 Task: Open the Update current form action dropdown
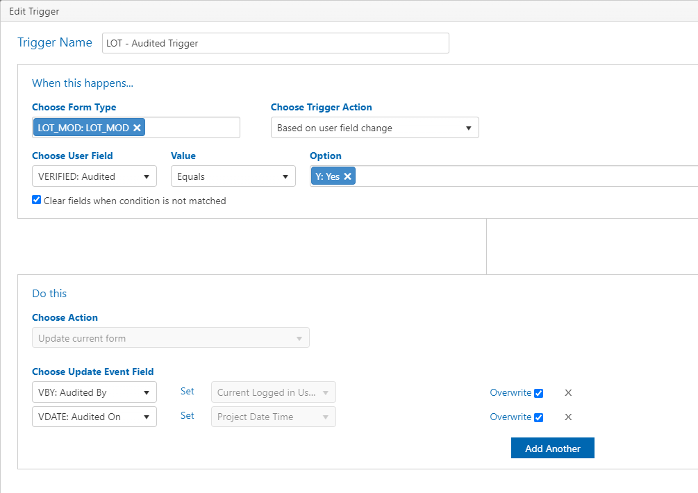pos(171,338)
